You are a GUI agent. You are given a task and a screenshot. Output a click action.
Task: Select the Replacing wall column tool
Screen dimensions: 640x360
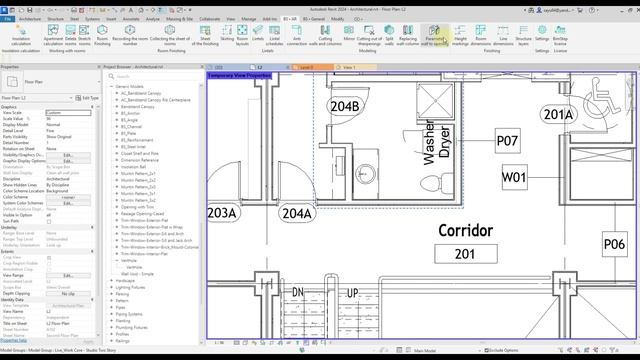pos(408,35)
